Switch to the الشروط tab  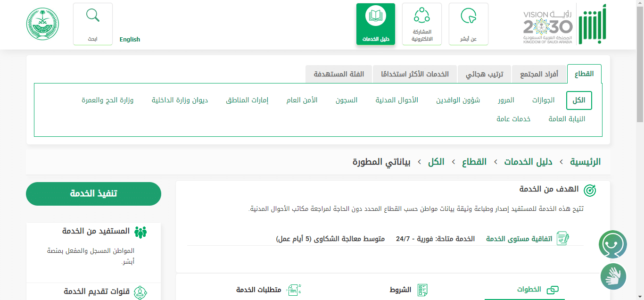click(x=408, y=290)
